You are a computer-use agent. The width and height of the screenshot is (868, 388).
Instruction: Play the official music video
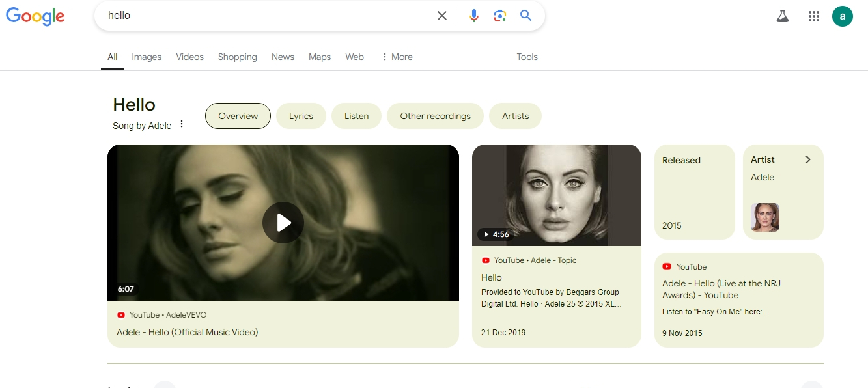pos(283,223)
